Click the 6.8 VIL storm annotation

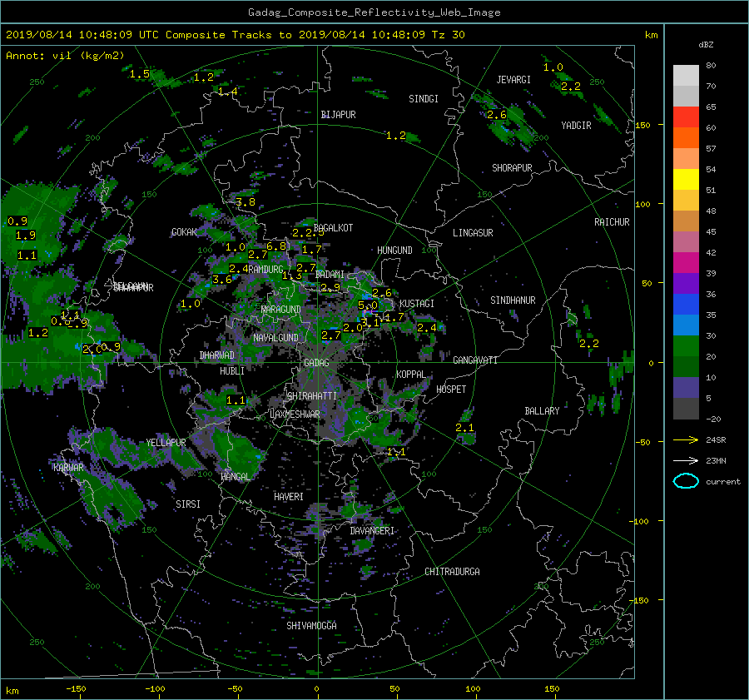pos(276,246)
